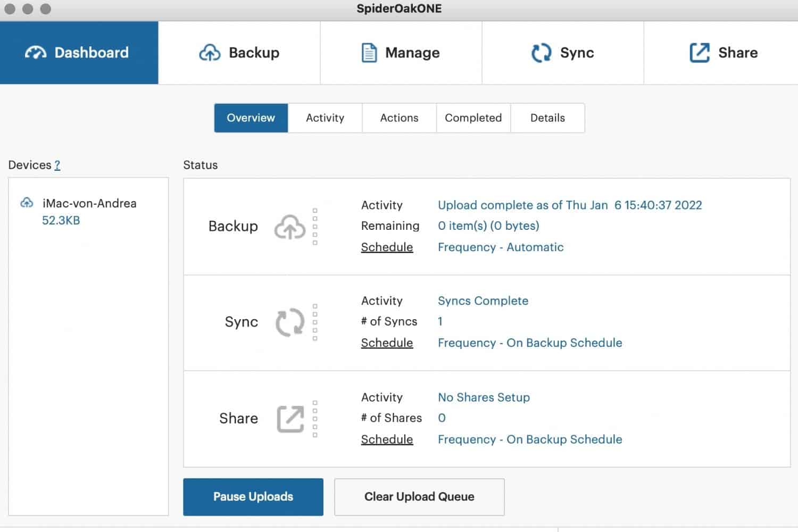
Task: Click the dotted indicator beside Share status icon
Action: pyautogui.click(x=315, y=419)
